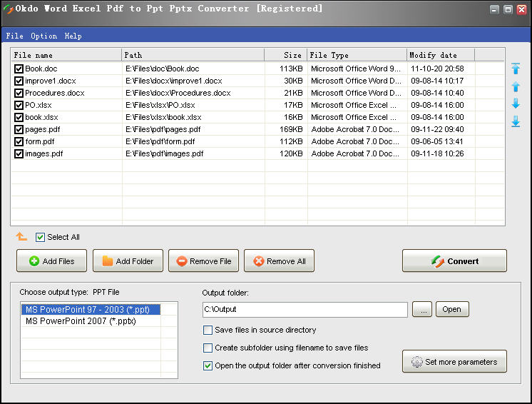The width and height of the screenshot is (532, 404).
Task: Select MS PowerPoint 97 - 2003 (*.ppt)
Action: tap(91, 310)
